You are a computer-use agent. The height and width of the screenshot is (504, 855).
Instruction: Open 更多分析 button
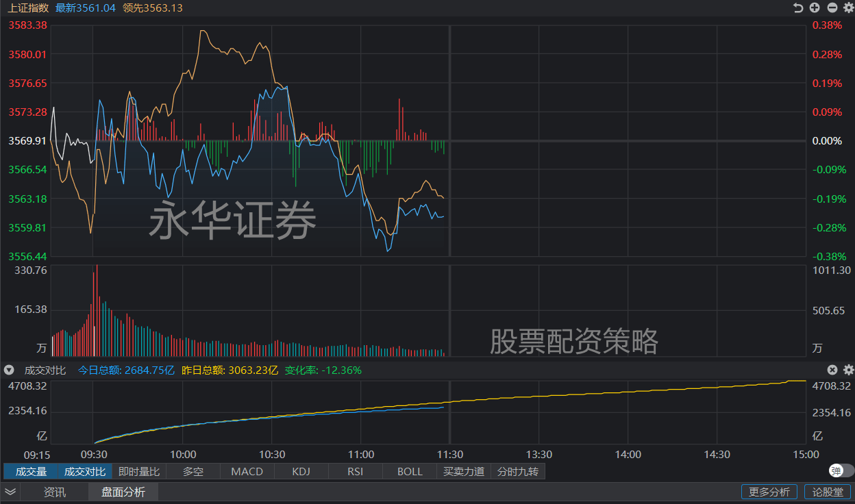tap(769, 492)
